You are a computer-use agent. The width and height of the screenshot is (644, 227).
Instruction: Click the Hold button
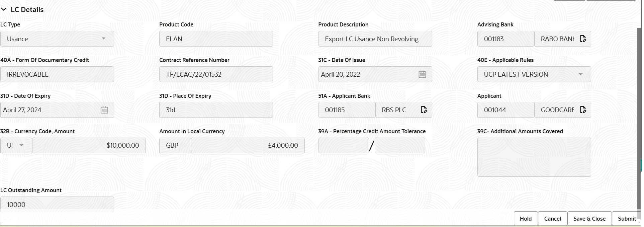pyautogui.click(x=526, y=219)
